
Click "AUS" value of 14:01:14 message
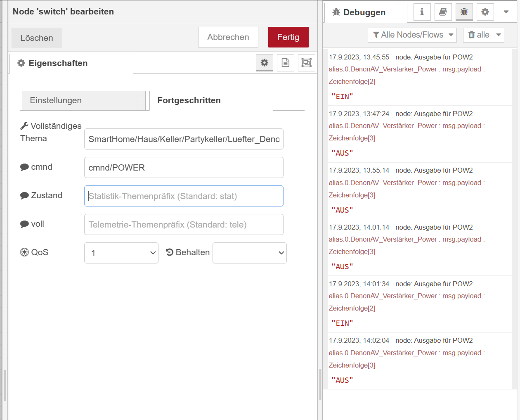343,267
